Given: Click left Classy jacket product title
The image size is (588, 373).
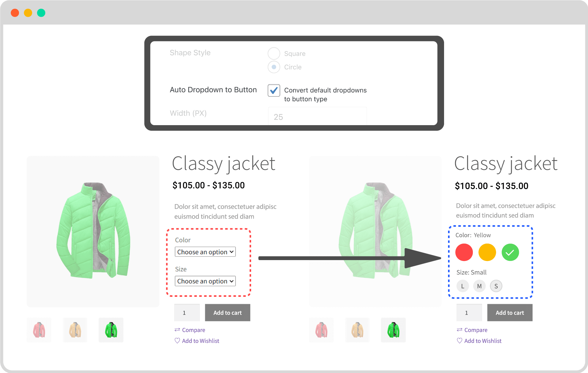Looking at the screenshot, I should pos(224,164).
